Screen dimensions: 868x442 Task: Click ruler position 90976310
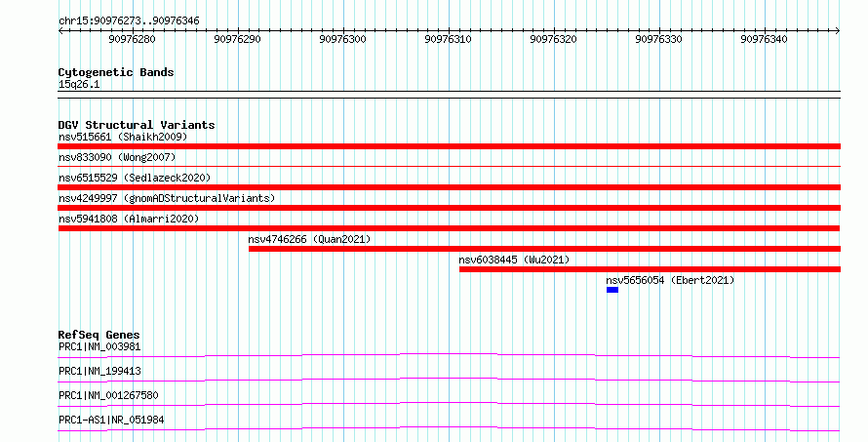(448, 39)
